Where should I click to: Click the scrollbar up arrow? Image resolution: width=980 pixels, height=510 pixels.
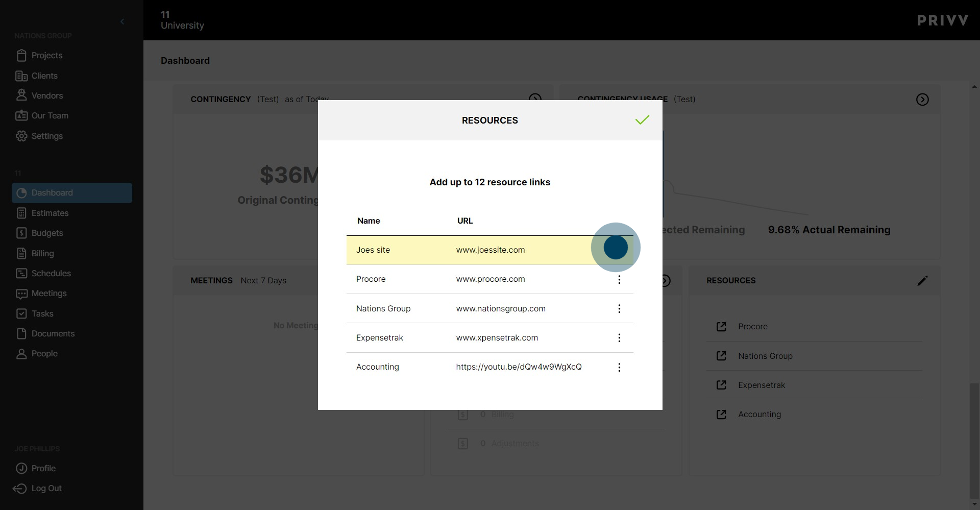pos(974,87)
